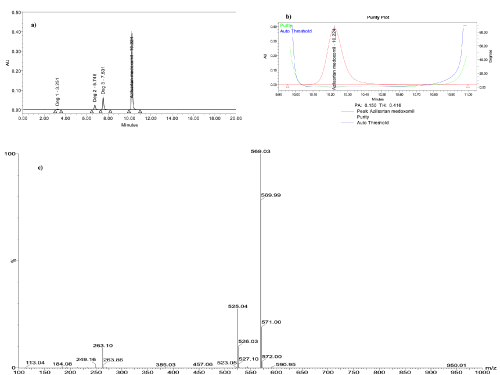This screenshot has width=500, height=375.
Task: Click the '569.99' mass peak label
Action: [271, 195]
